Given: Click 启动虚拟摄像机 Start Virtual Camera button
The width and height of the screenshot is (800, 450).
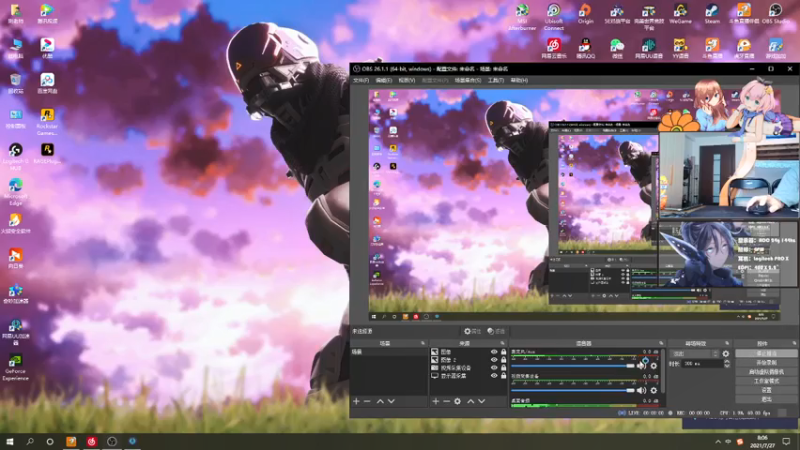Looking at the screenshot, I should coord(766,372).
